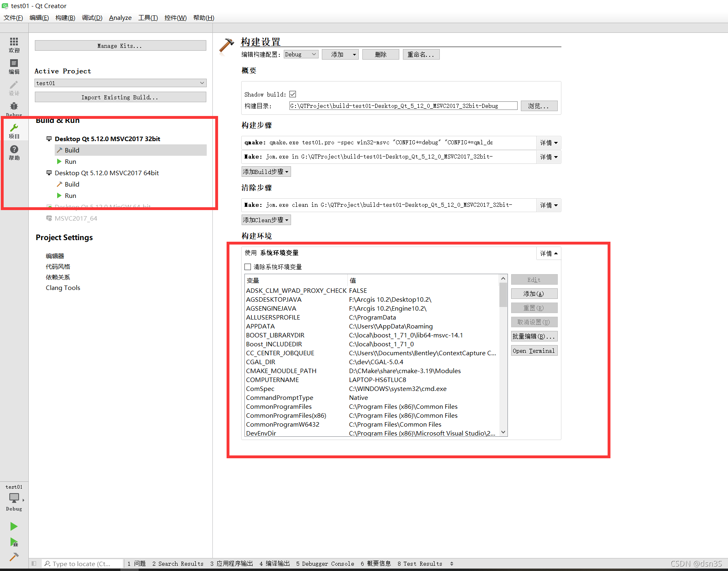Image resolution: width=728 pixels, height=571 pixels.
Task: Toggle the left sidebar visibility icon
Action: coord(34,563)
